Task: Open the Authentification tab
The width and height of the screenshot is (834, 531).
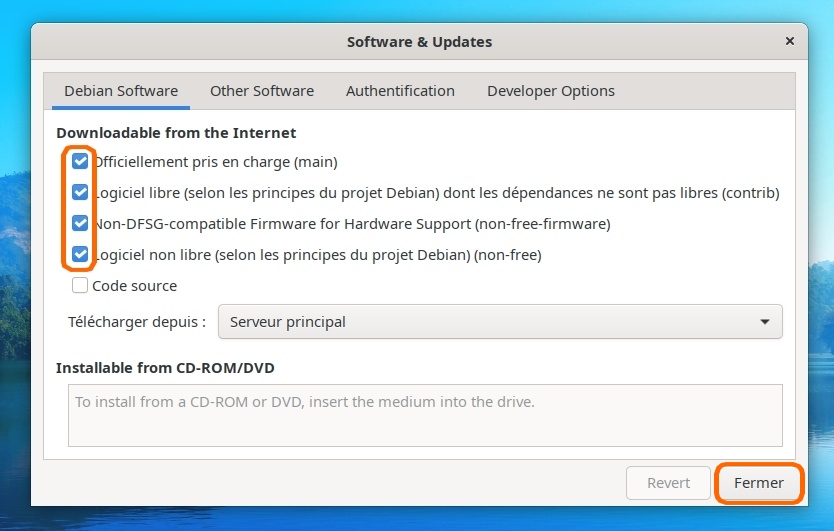Action: [x=400, y=91]
